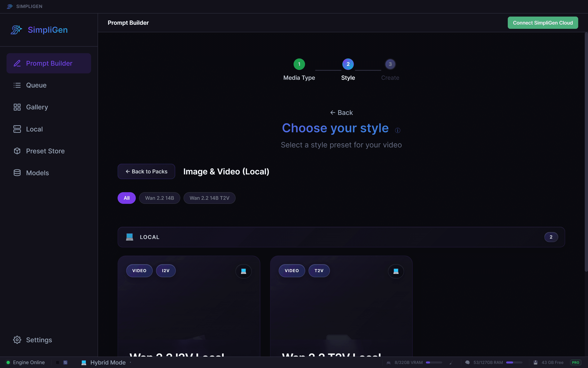The image size is (588, 368).
Task: Click the Hybrid Mode laptop icon
Action: [84, 362]
